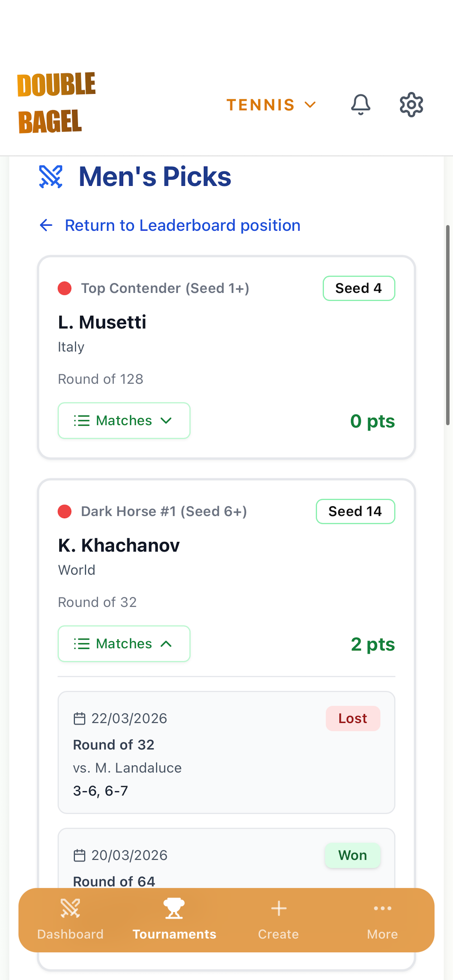Select the 22/03/2026 Round of 32 match card

pyautogui.click(x=226, y=752)
